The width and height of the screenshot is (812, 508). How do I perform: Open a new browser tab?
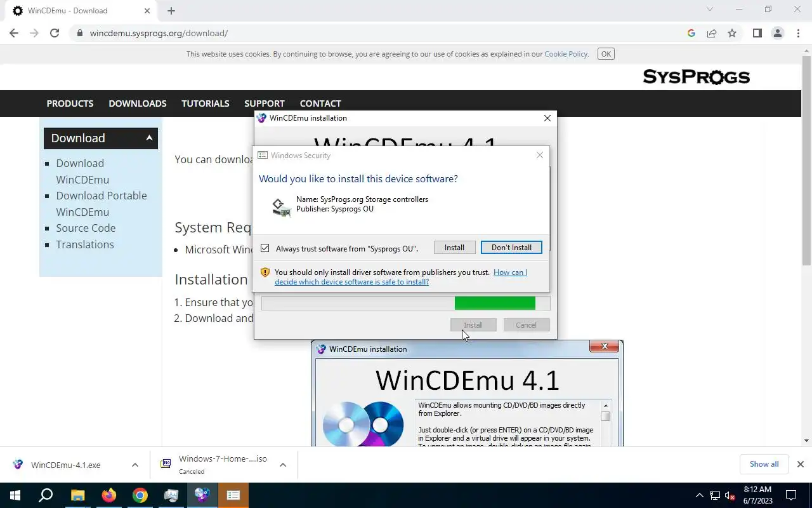(x=171, y=11)
